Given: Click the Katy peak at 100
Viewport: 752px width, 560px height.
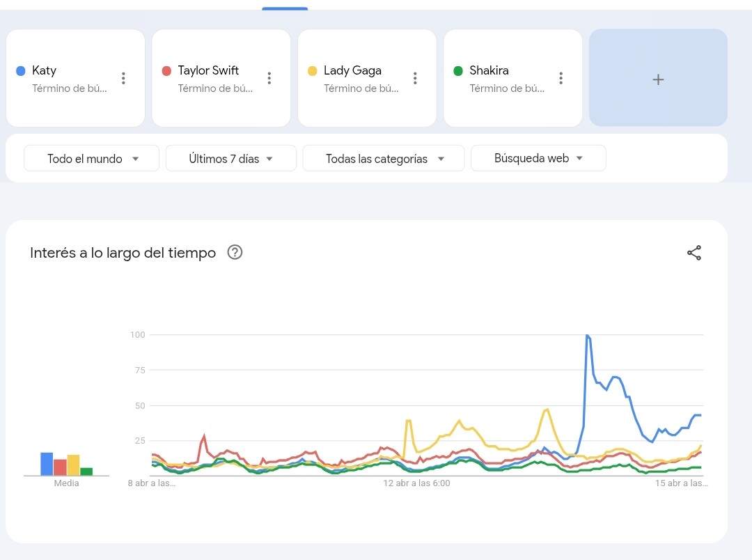Looking at the screenshot, I should [588, 336].
